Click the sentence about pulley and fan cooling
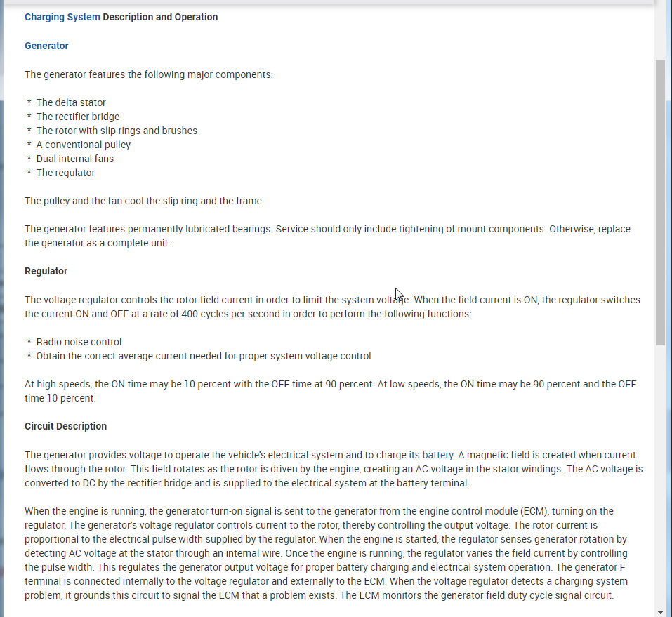 [x=144, y=201]
